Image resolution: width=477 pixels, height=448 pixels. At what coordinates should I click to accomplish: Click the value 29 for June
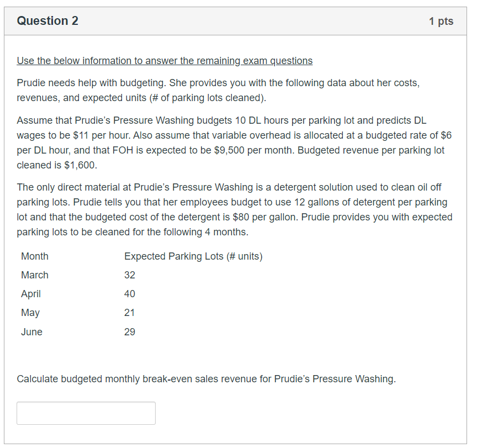coord(129,331)
